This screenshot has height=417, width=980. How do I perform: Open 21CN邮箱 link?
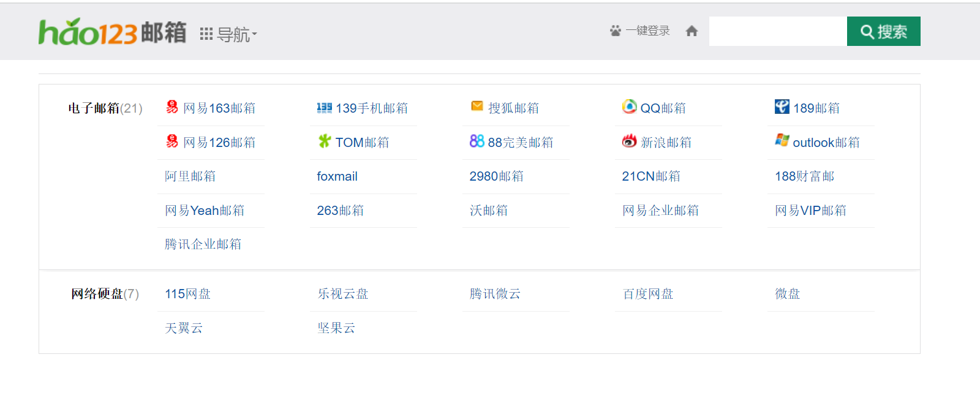(x=651, y=176)
